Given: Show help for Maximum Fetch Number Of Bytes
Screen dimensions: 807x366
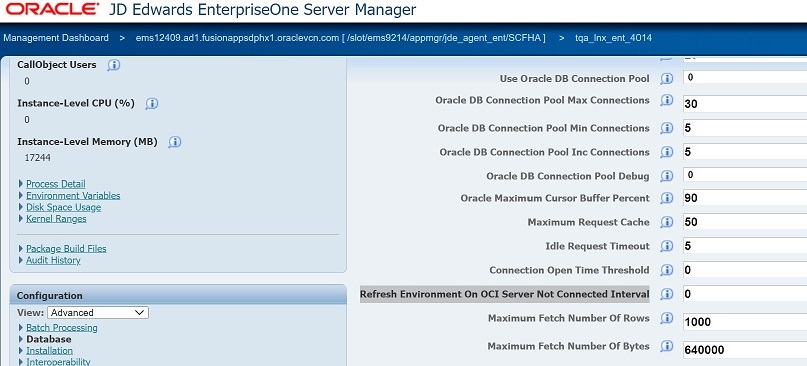Looking at the screenshot, I should click(x=666, y=346).
